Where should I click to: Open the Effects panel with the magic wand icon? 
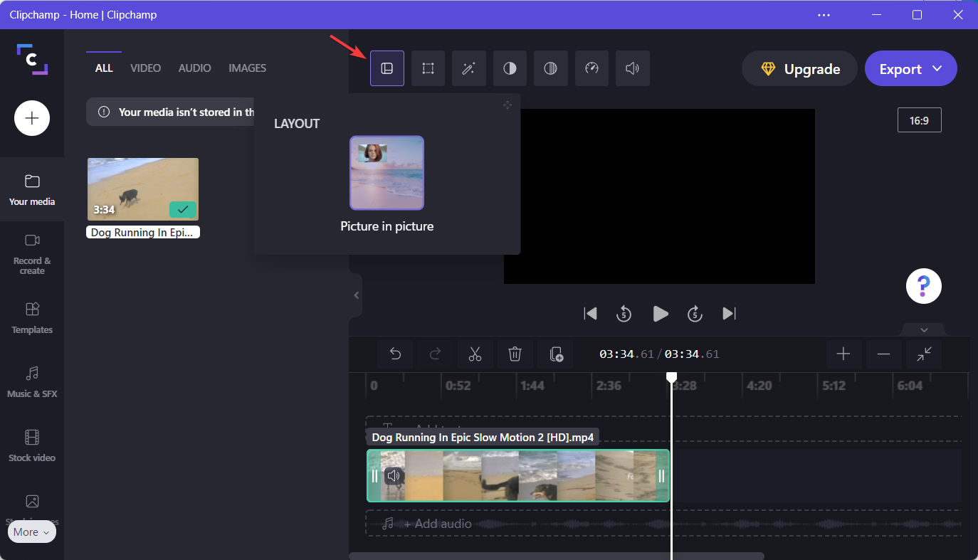468,68
